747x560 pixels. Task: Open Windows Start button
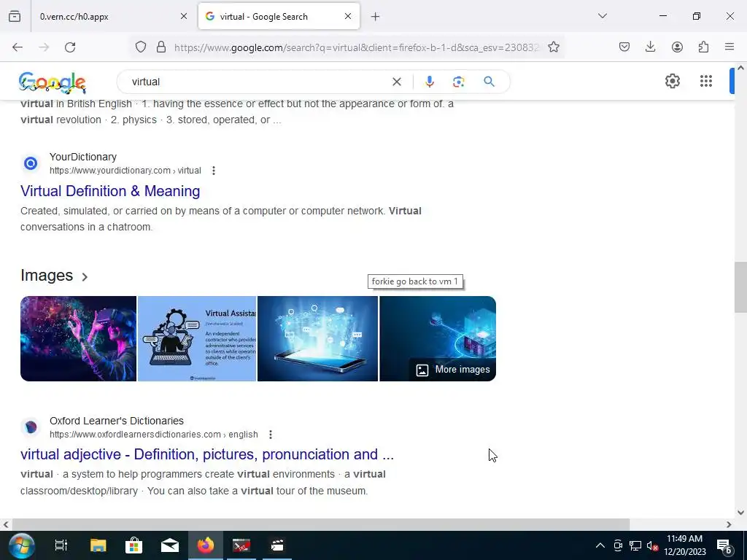(x=21, y=545)
